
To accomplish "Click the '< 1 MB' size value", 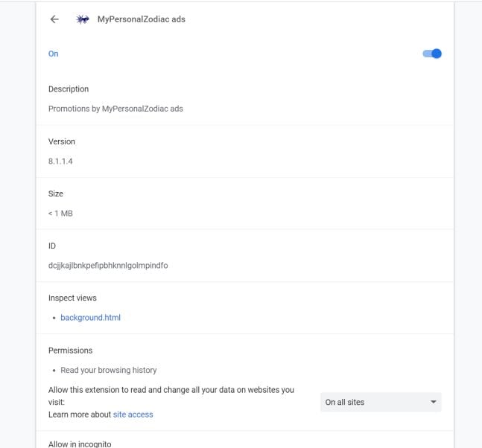I will click(x=60, y=213).
